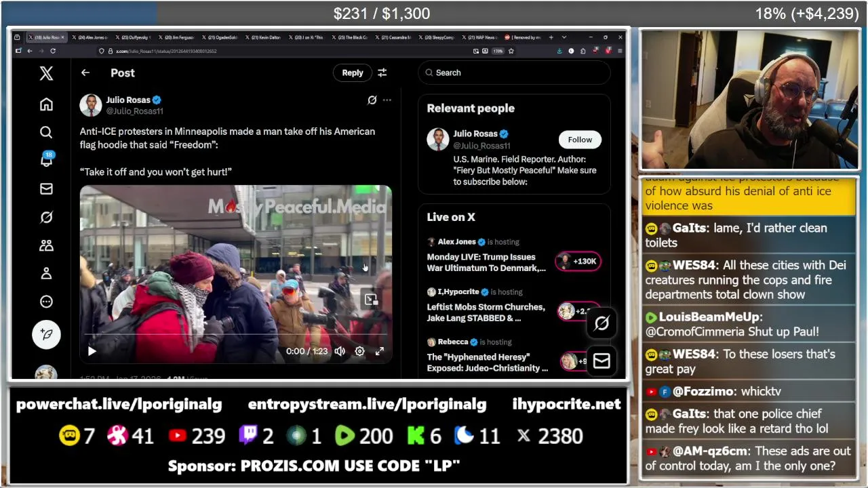The height and width of the screenshot is (488, 868).
Task: Enter fullscreen on the video
Action: point(380,351)
